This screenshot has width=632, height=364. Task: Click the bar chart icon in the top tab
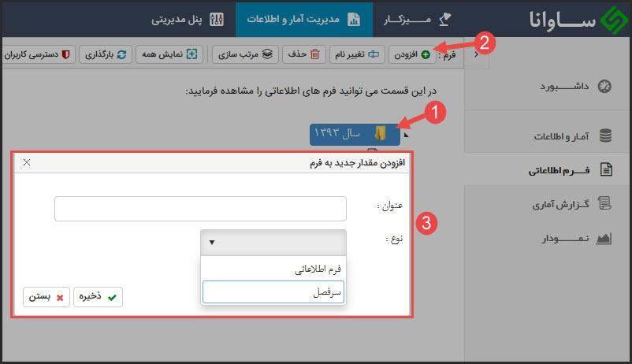tap(354, 19)
